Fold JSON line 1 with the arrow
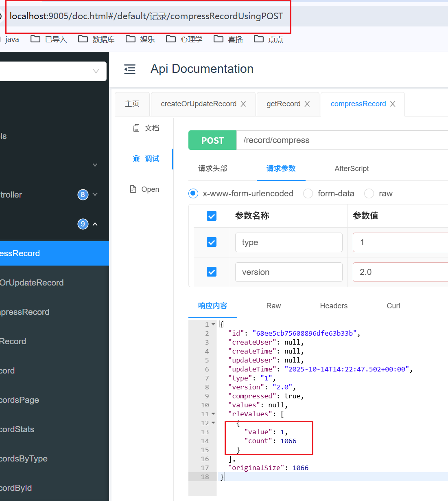Image resolution: width=448 pixels, height=501 pixels. pyautogui.click(x=213, y=324)
